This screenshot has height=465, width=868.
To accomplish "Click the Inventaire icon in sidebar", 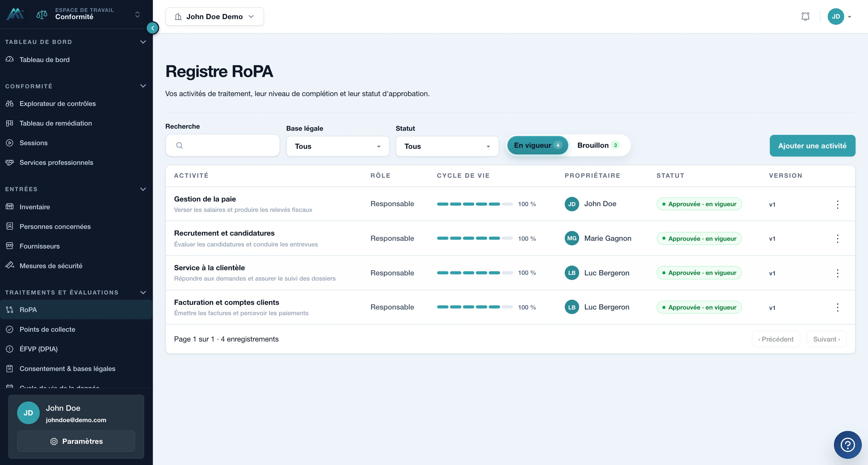I will click(10, 207).
